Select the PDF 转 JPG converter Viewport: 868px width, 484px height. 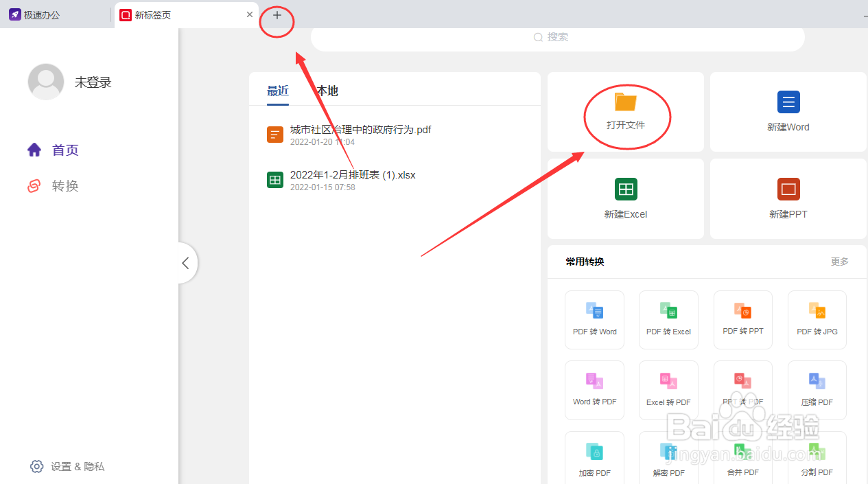817,320
